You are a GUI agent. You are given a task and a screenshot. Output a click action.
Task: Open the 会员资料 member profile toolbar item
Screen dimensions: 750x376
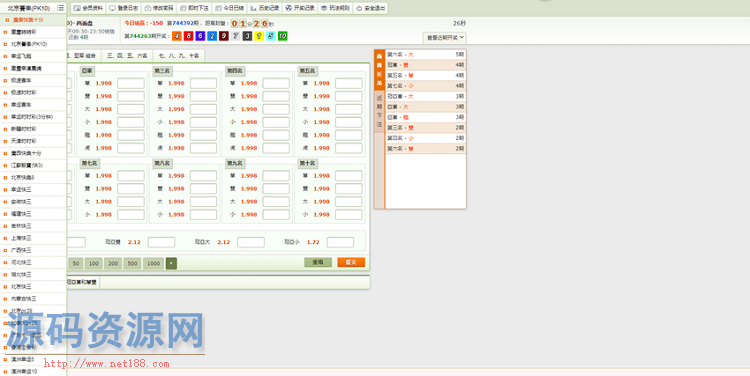coord(88,8)
